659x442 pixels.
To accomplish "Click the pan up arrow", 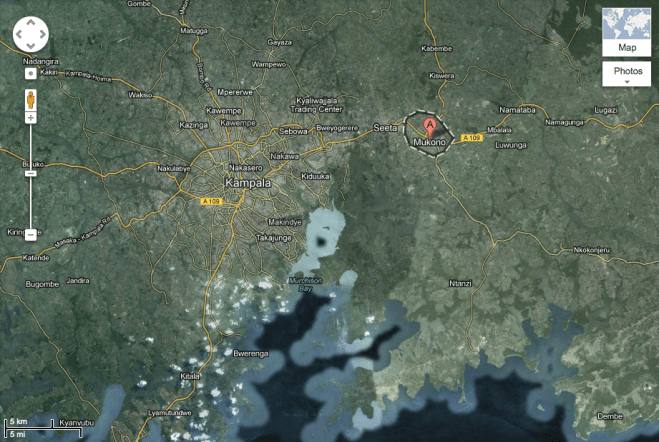I will pos(30,23).
